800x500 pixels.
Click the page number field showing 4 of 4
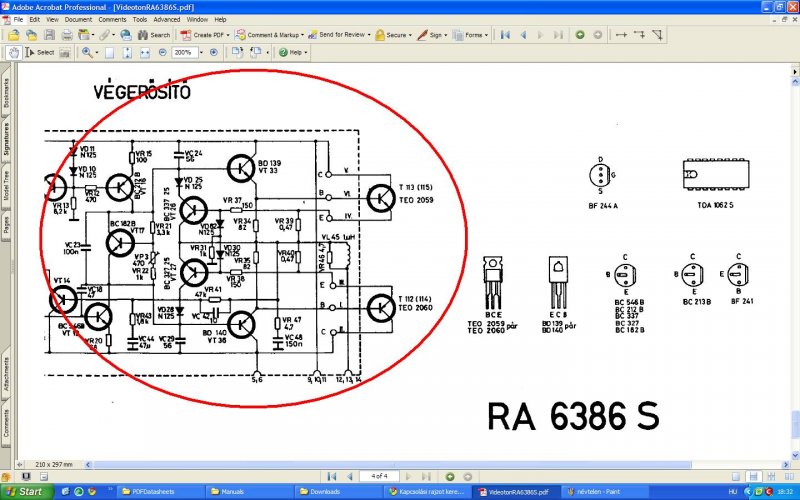pyautogui.click(x=379, y=476)
